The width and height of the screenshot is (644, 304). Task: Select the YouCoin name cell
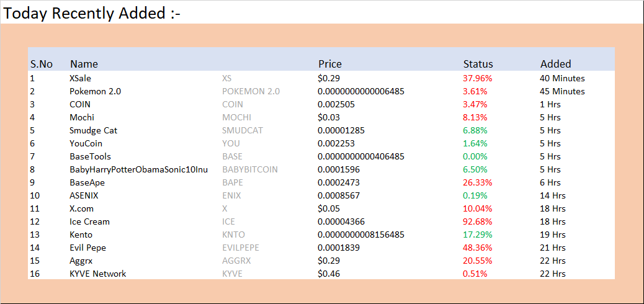(86, 144)
